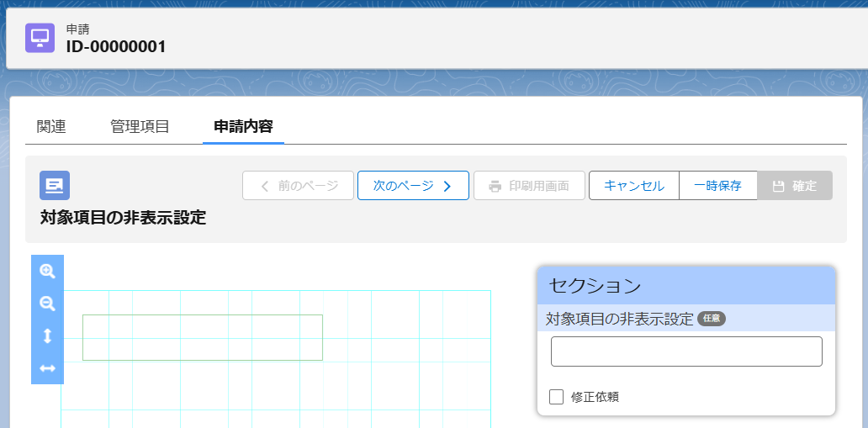Switch to the 関連 tab
Screen dimensions: 868x428
51,127
